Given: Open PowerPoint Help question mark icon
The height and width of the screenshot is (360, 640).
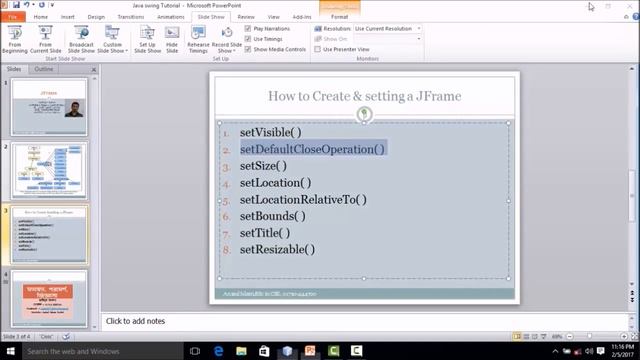Looking at the screenshot, I should point(636,17).
